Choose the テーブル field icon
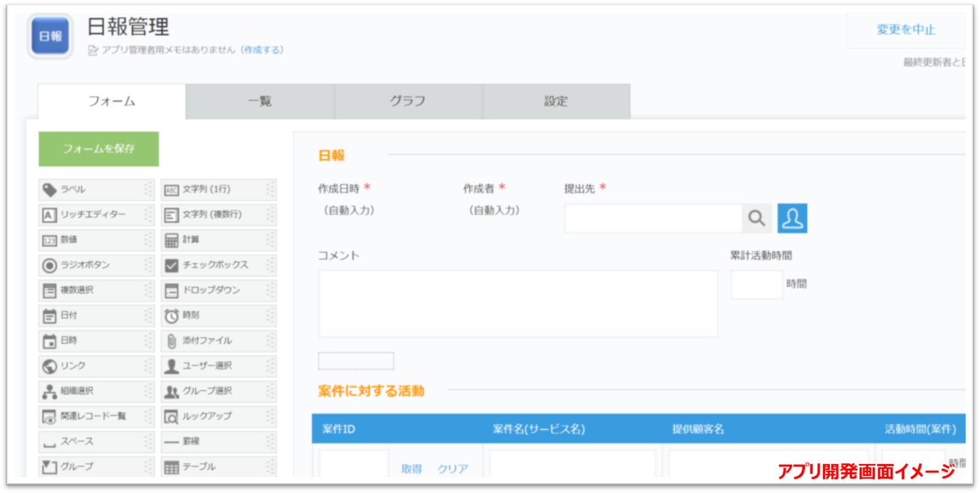 pos(172,468)
